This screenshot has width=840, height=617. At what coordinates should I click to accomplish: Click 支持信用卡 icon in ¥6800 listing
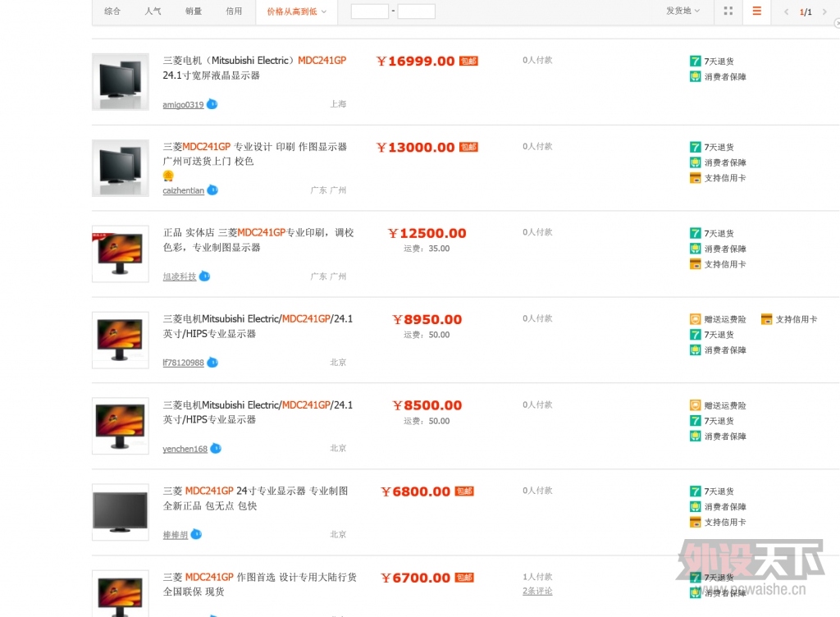[696, 522]
